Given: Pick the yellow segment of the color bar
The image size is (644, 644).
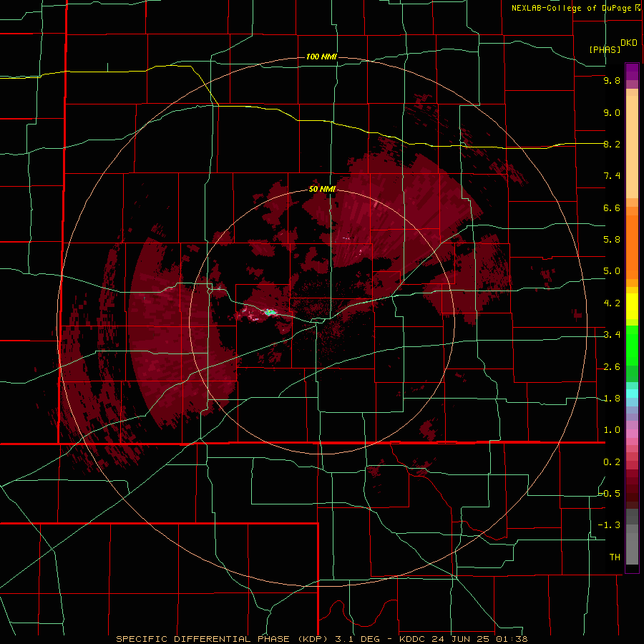Looking at the screenshot, I should point(632,306).
